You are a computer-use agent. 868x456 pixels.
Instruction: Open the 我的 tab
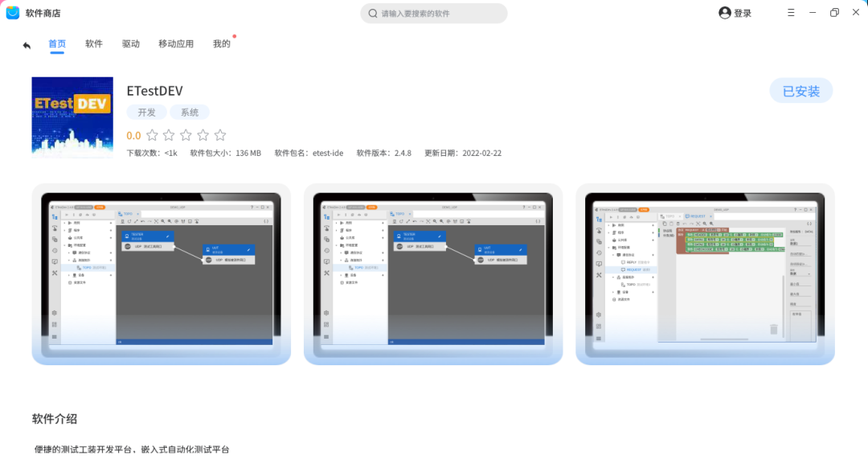[x=221, y=44]
